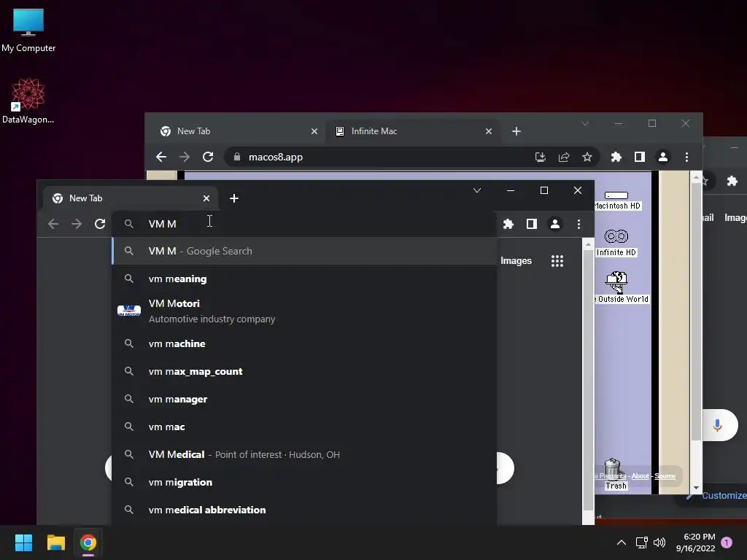Click front window vertical scrollbar

tap(588, 381)
